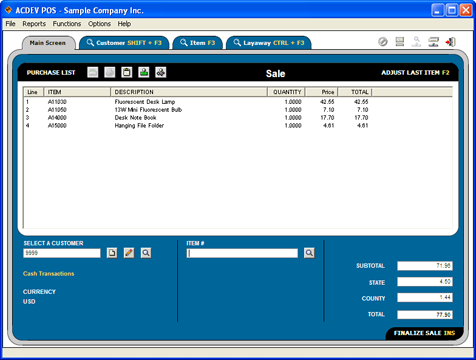Click the green customer icon in Purchase List bar

click(x=144, y=72)
